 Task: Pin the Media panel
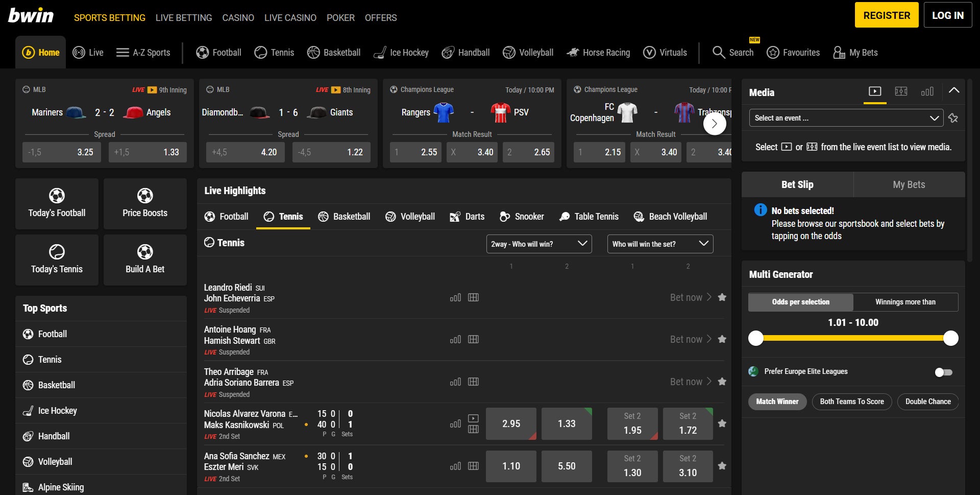(x=953, y=118)
